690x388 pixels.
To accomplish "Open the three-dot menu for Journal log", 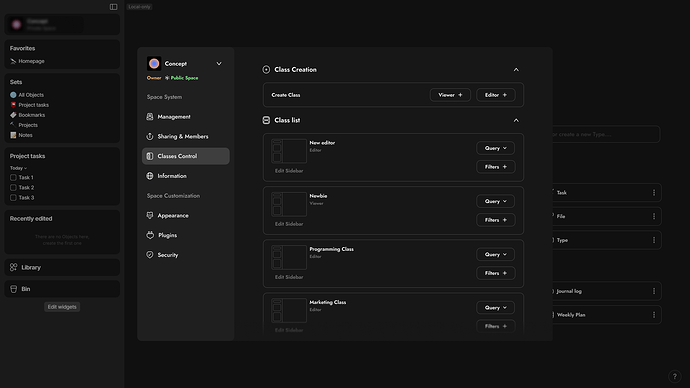I will pyautogui.click(x=654, y=291).
